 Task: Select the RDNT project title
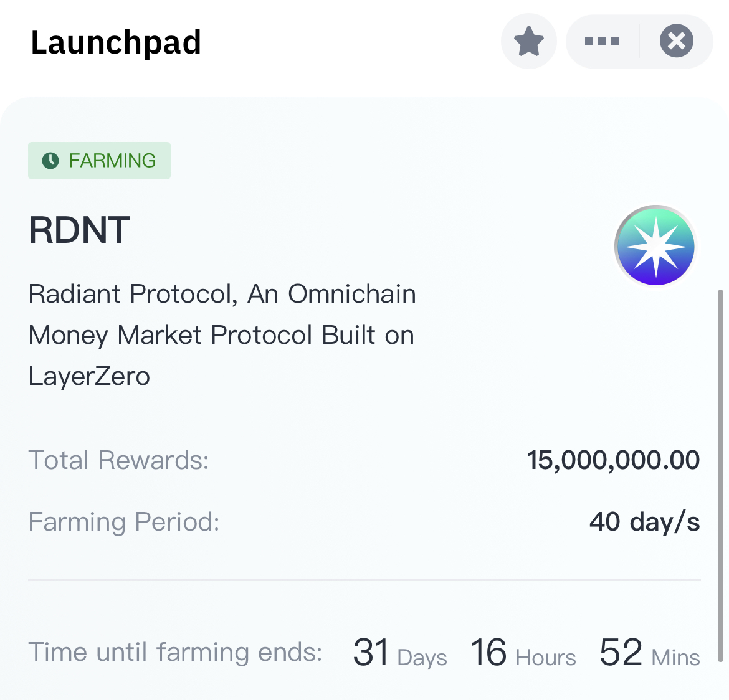(x=80, y=230)
